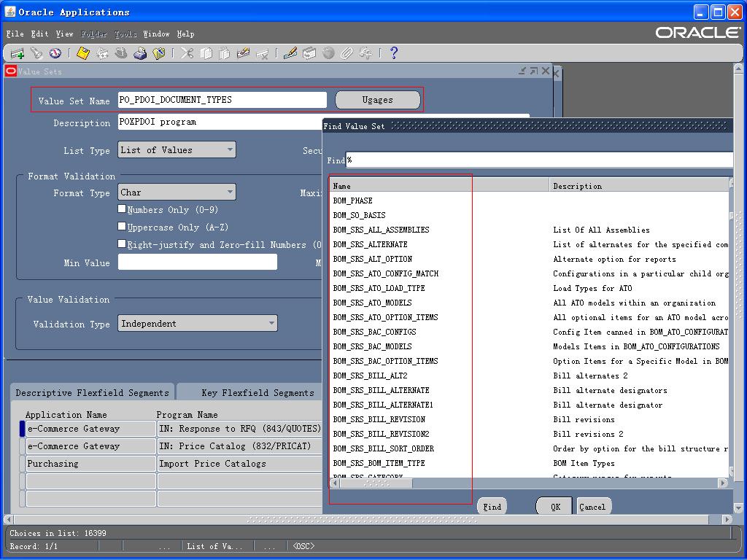Image resolution: width=747 pixels, height=560 pixels.
Task: Click IN: Price Catalog (832/PRICAT) cell
Action: click(240, 446)
